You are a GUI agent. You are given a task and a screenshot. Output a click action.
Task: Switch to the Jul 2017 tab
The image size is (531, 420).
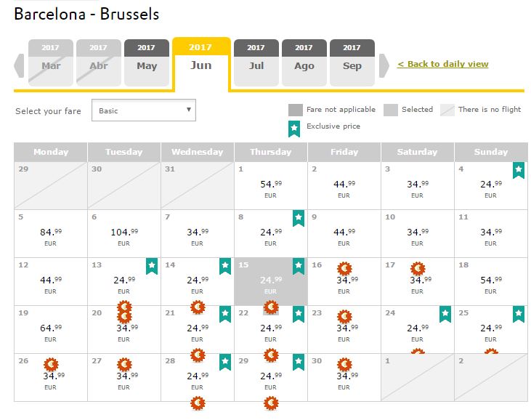[256, 62]
